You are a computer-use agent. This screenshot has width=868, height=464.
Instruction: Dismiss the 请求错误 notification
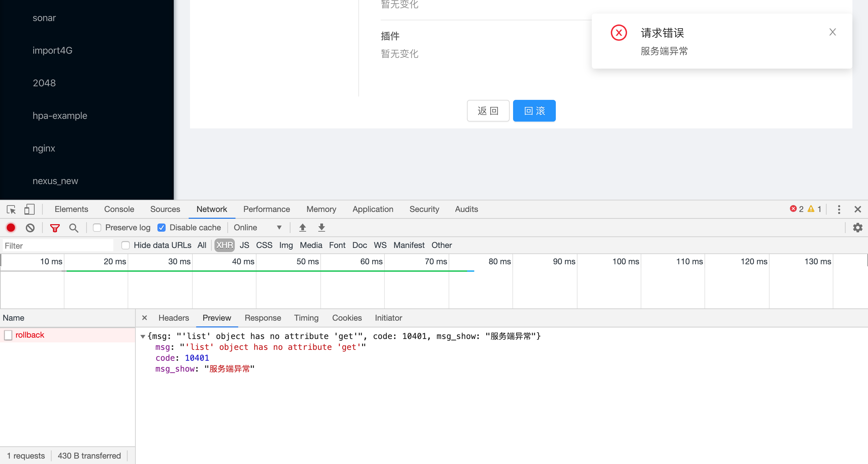coord(833,32)
